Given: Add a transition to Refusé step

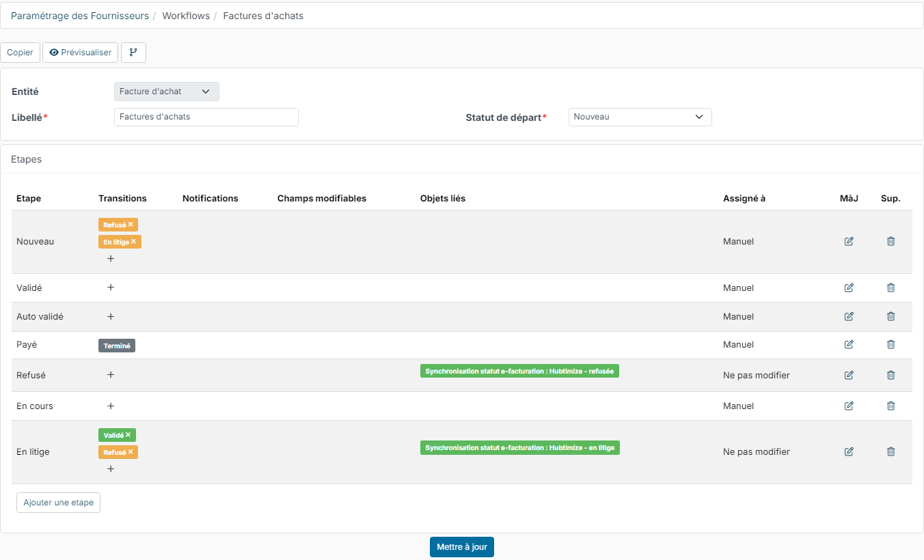Looking at the screenshot, I should click(111, 374).
